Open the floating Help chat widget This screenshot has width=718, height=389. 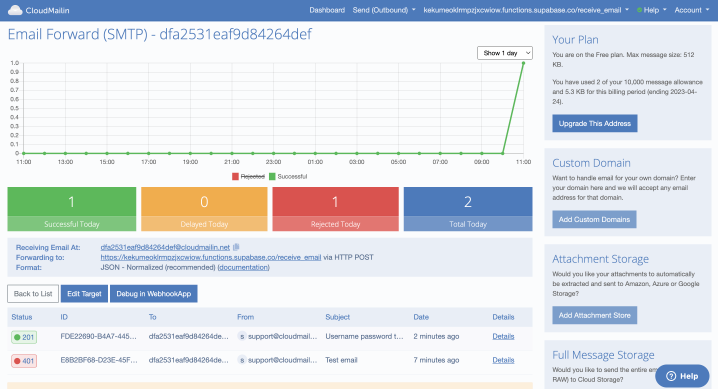(682, 376)
